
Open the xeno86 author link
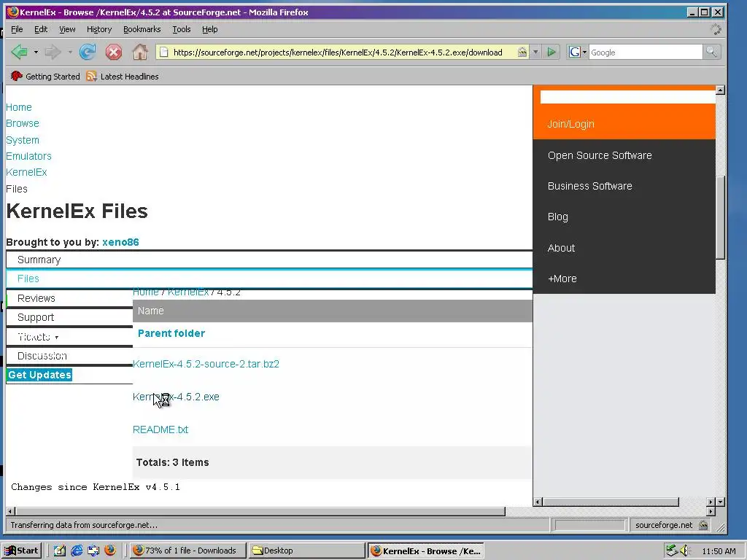[x=120, y=242]
